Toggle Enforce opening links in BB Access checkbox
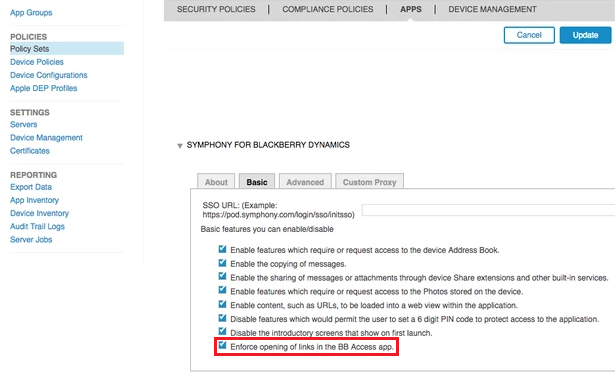The height and width of the screenshot is (381, 615). 222,345
